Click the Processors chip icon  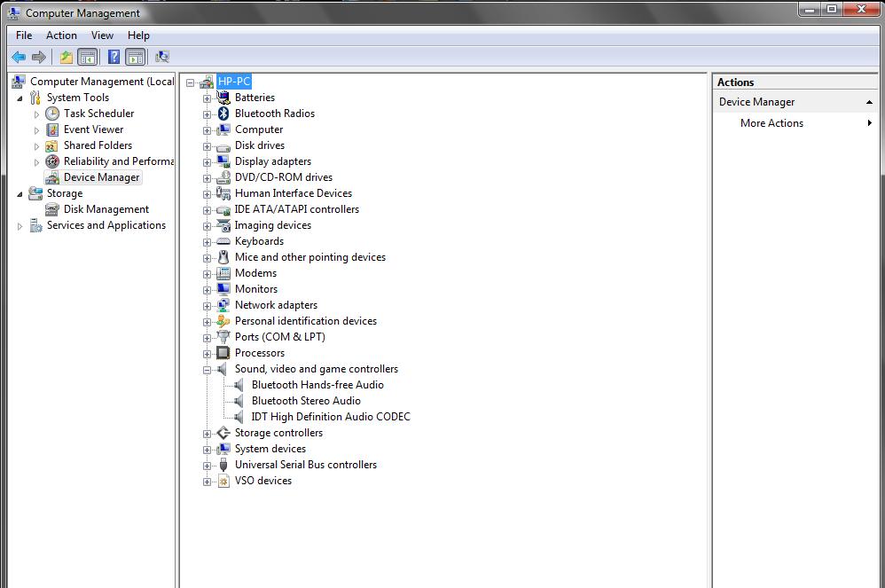[x=223, y=353]
